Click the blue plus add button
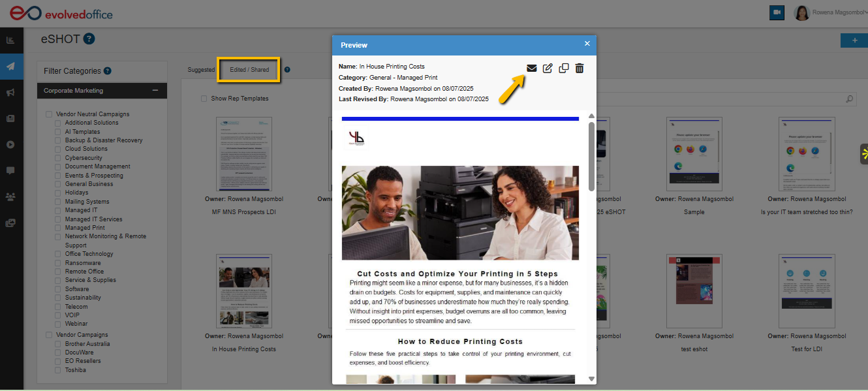 854,40
